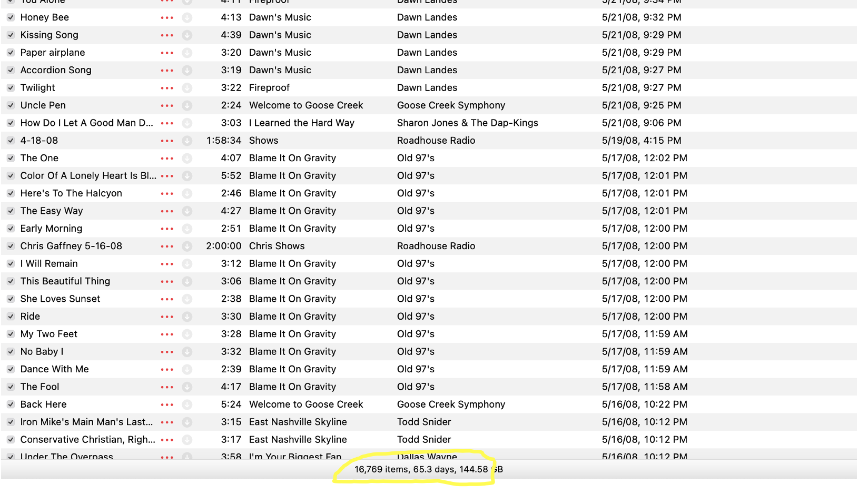The width and height of the screenshot is (868, 494).
Task: Toggle the checkbox for Early Morning
Action: coord(11,229)
